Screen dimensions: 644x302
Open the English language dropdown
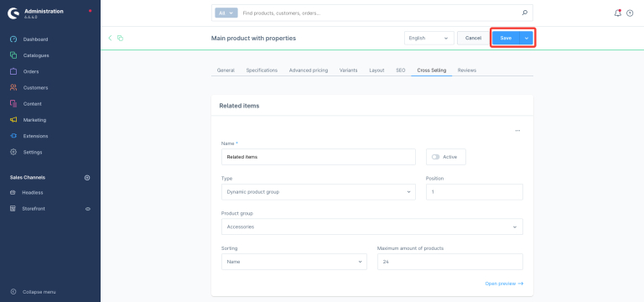coord(429,38)
